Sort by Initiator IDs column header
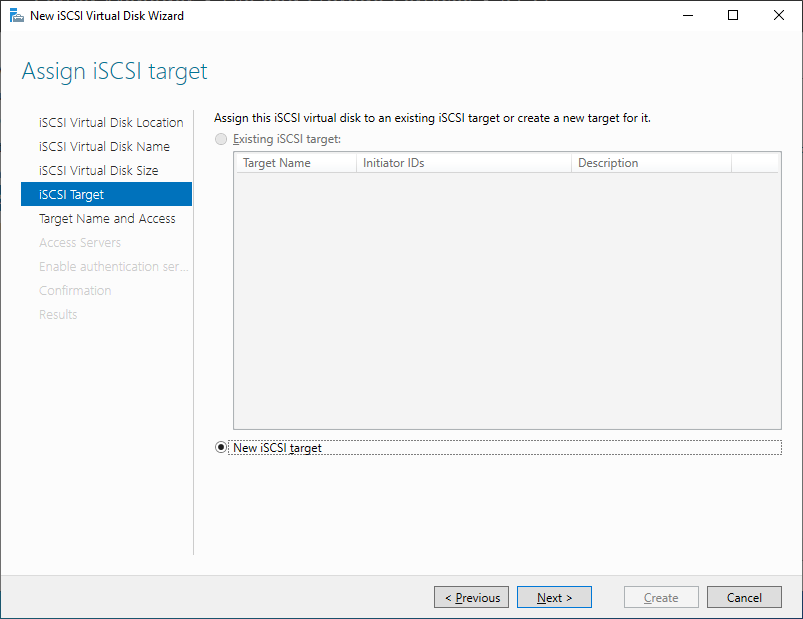 (x=464, y=163)
